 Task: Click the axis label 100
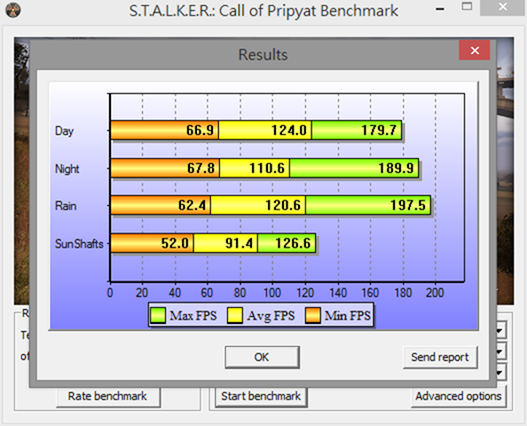272,293
